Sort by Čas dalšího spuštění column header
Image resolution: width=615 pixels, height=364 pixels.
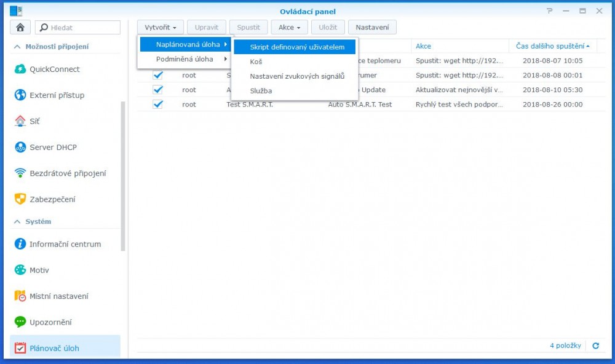[x=550, y=46]
